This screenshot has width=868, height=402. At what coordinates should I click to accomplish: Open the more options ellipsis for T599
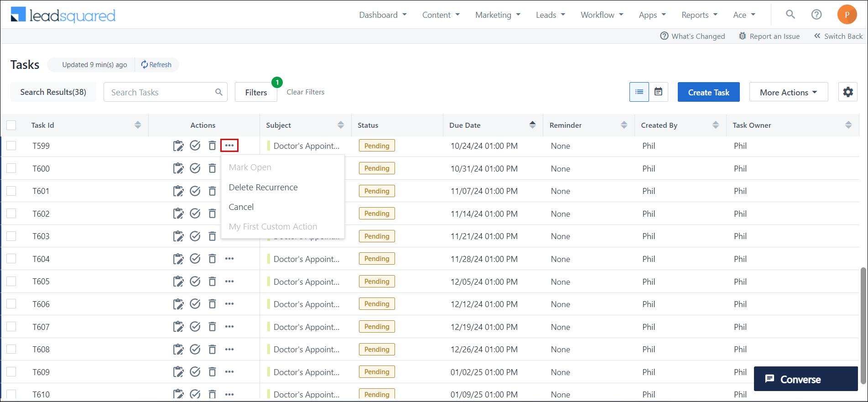pyautogui.click(x=229, y=146)
